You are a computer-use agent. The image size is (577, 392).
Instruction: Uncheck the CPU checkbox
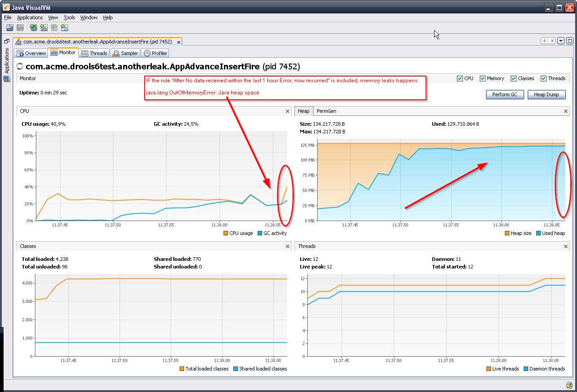[460, 78]
